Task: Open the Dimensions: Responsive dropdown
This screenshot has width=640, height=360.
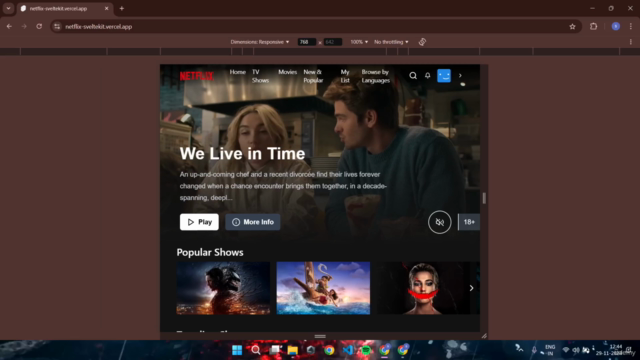Action: (x=260, y=42)
